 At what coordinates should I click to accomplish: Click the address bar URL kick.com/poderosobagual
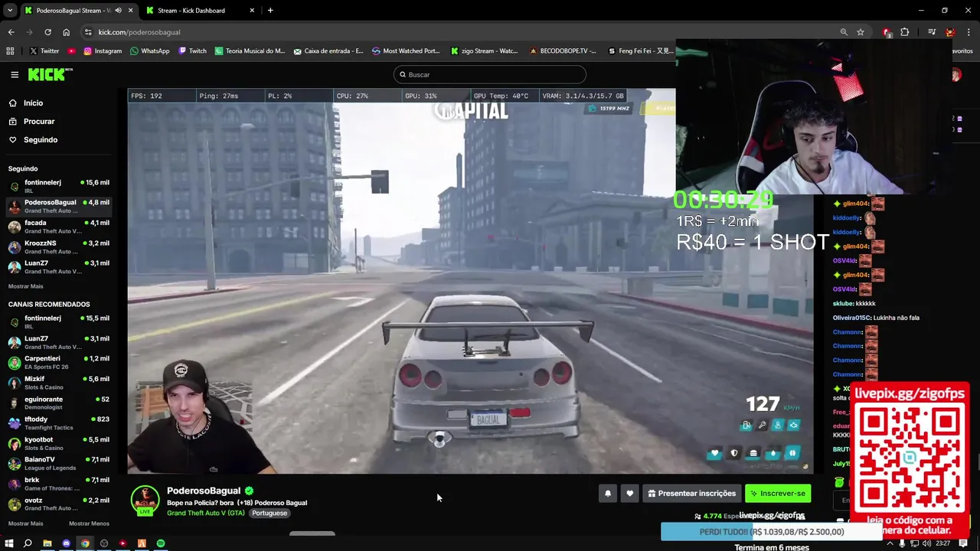tap(139, 32)
